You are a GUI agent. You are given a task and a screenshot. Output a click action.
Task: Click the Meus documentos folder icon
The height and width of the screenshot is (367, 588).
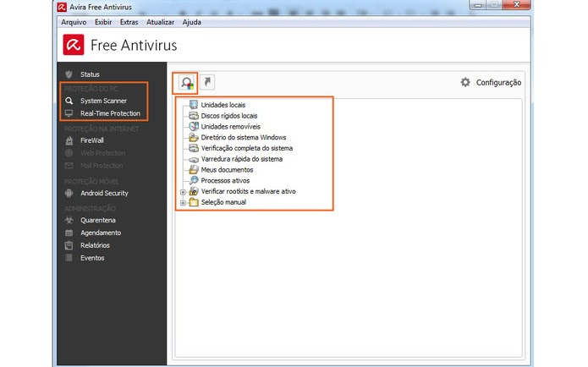point(194,169)
